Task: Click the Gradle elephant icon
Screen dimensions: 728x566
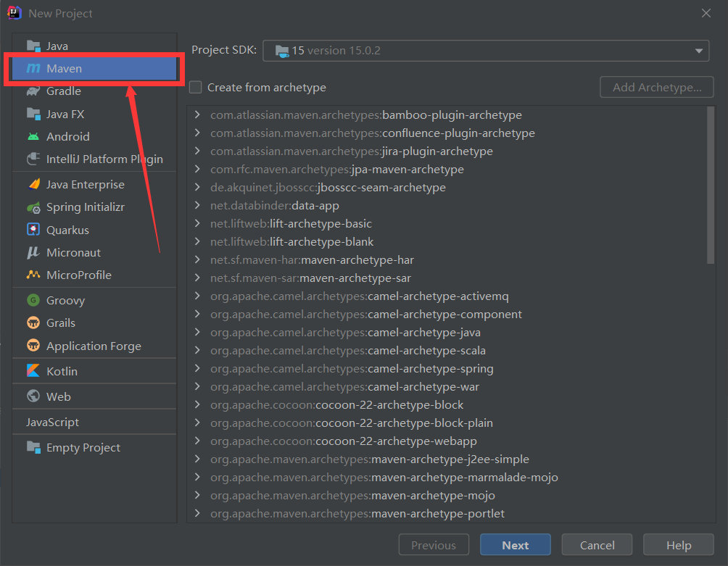Action: (x=33, y=91)
